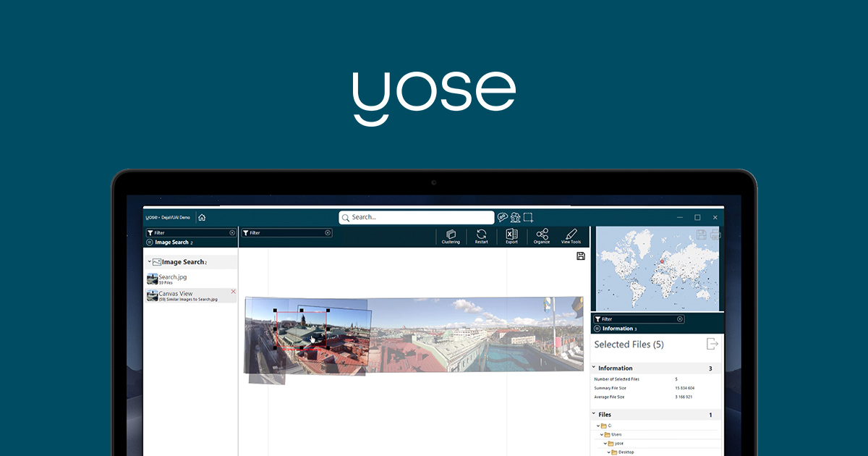
Task: Collapse the Information section
Action: (x=594, y=368)
